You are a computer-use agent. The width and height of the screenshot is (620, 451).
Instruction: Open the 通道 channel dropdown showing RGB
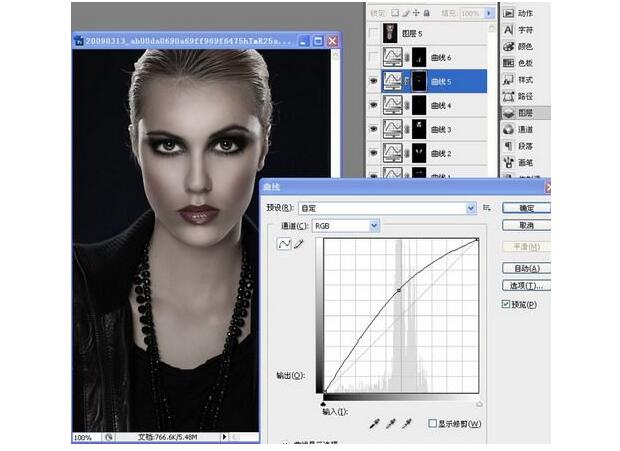pos(346,226)
